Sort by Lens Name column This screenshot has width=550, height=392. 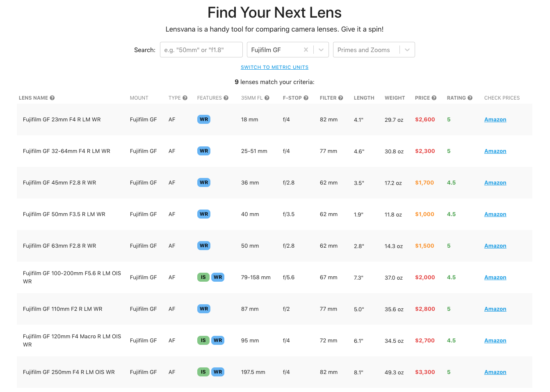(33, 98)
